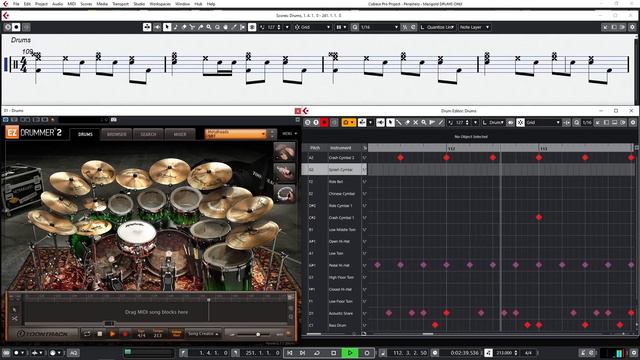Click the Record button in main transport

click(367, 353)
